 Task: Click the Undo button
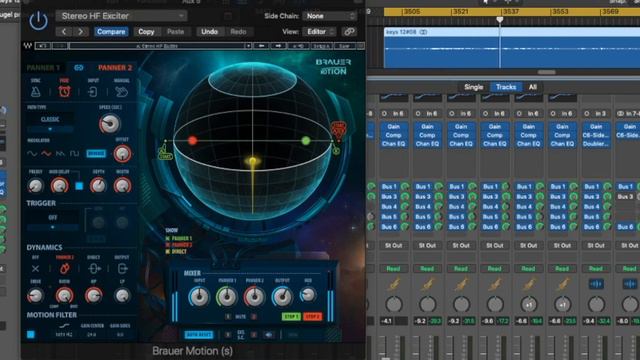(x=209, y=31)
